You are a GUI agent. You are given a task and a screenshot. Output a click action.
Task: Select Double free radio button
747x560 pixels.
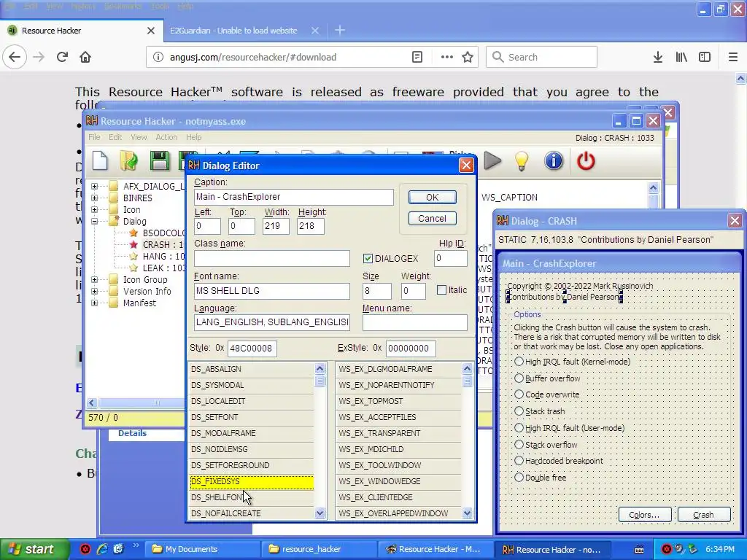click(x=519, y=477)
